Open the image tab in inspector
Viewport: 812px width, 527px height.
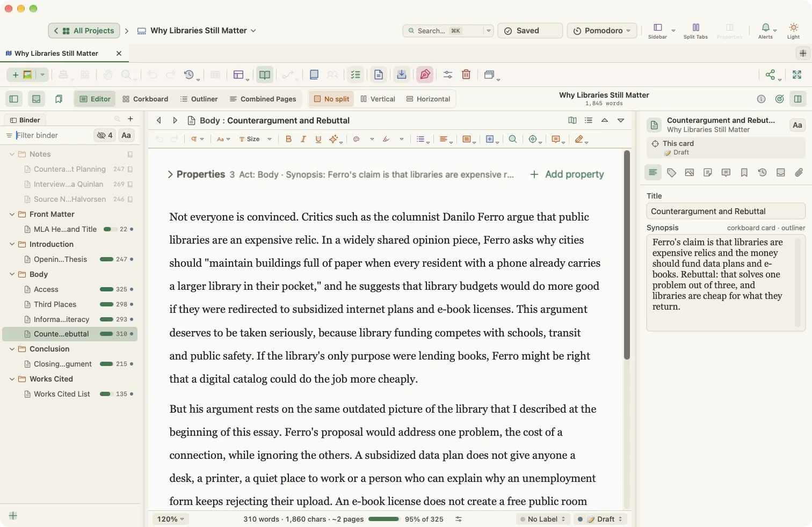(x=690, y=172)
